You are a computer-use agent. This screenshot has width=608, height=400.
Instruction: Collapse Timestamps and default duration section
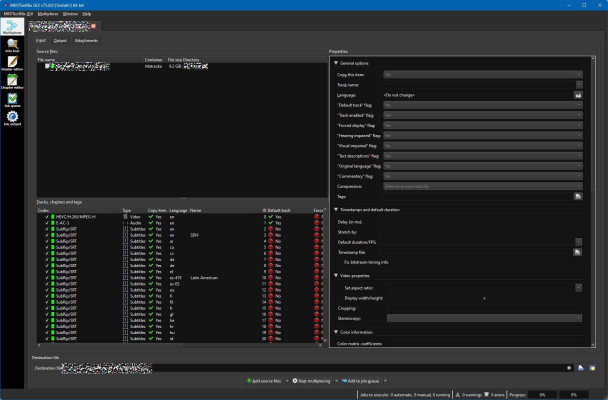tap(336, 209)
